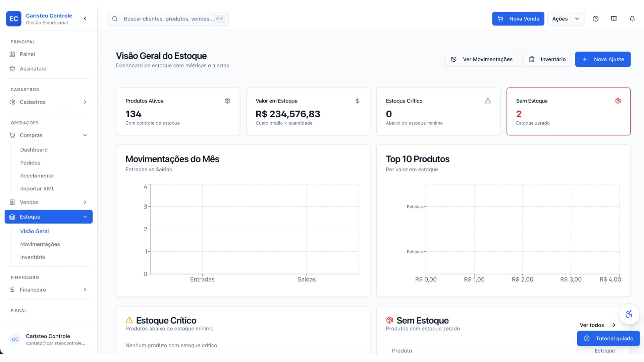Screen dimensions: 644x362
Task: Click the accessibility floating icon
Action: coord(629,314)
